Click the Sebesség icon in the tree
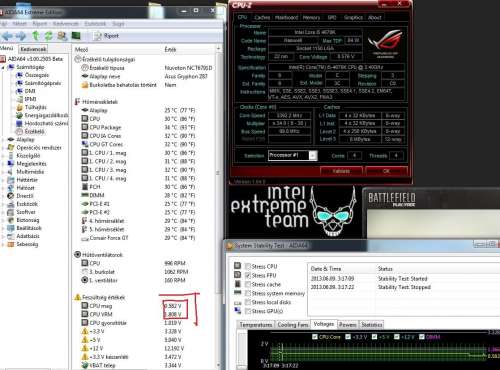 pos(11,244)
